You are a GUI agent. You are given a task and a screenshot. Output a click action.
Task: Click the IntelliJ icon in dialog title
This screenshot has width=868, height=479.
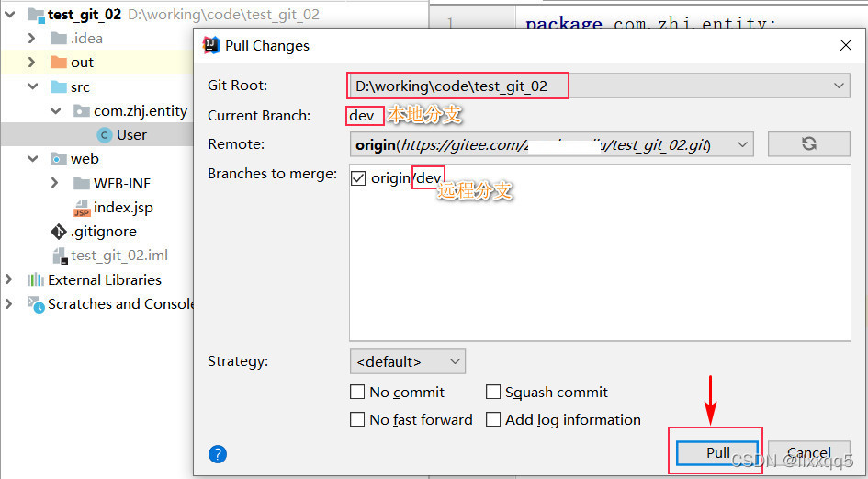[x=211, y=45]
